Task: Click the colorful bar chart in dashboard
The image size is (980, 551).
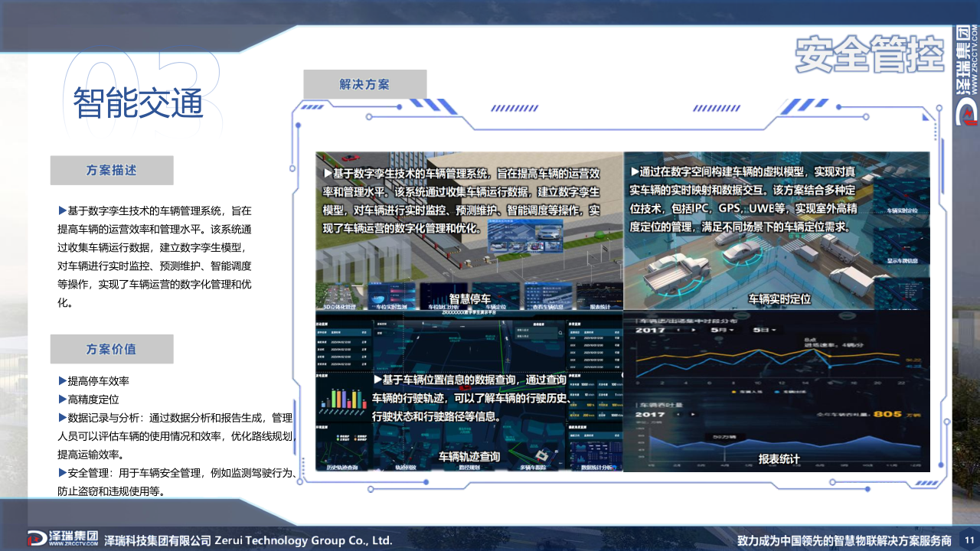Action: pos(344,398)
